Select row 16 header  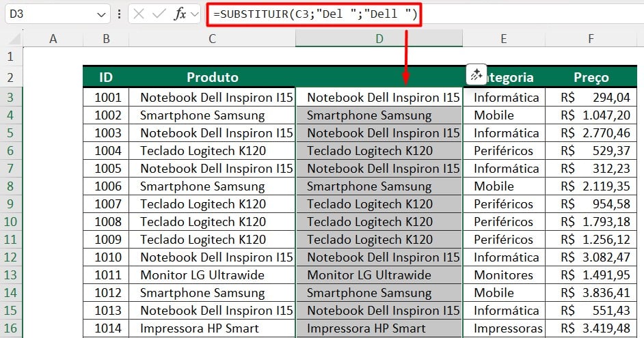click(x=11, y=328)
